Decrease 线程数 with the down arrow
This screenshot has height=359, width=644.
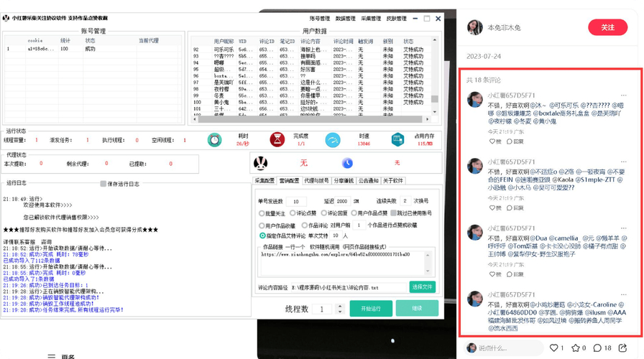click(x=339, y=312)
